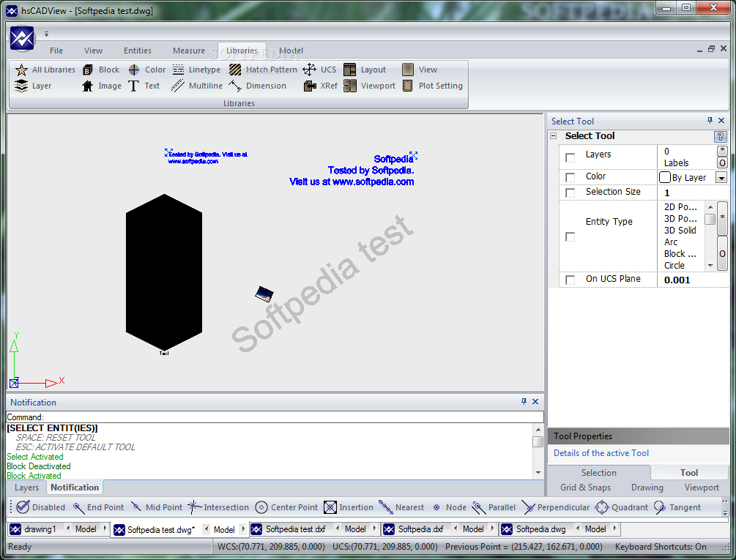Open the File menu
This screenshot has height=560, width=736.
tap(56, 51)
